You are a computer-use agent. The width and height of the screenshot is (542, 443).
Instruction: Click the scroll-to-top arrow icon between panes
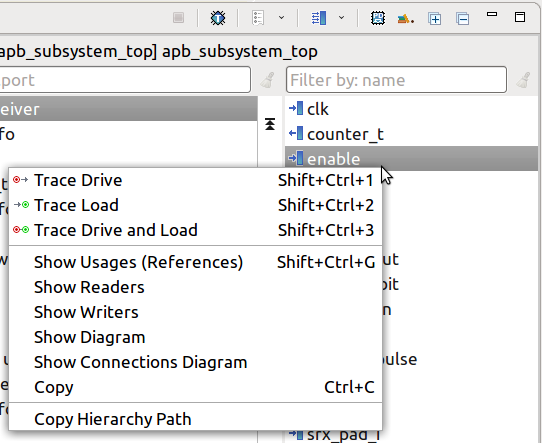tap(270, 124)
